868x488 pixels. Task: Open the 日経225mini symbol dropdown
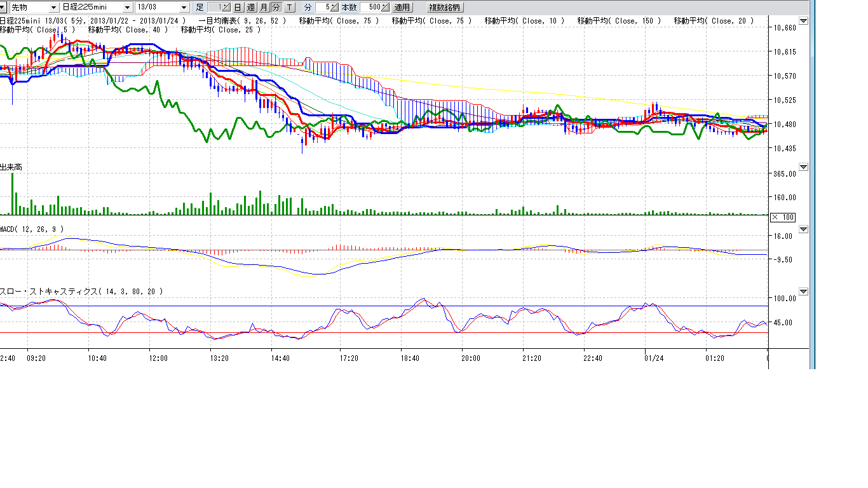tap(128, 8)
